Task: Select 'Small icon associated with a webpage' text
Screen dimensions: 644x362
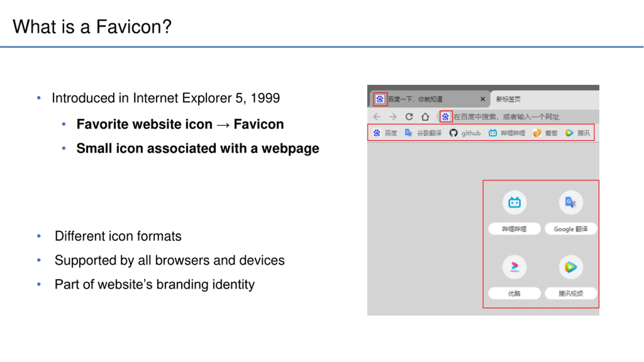Action: [198, 149]
